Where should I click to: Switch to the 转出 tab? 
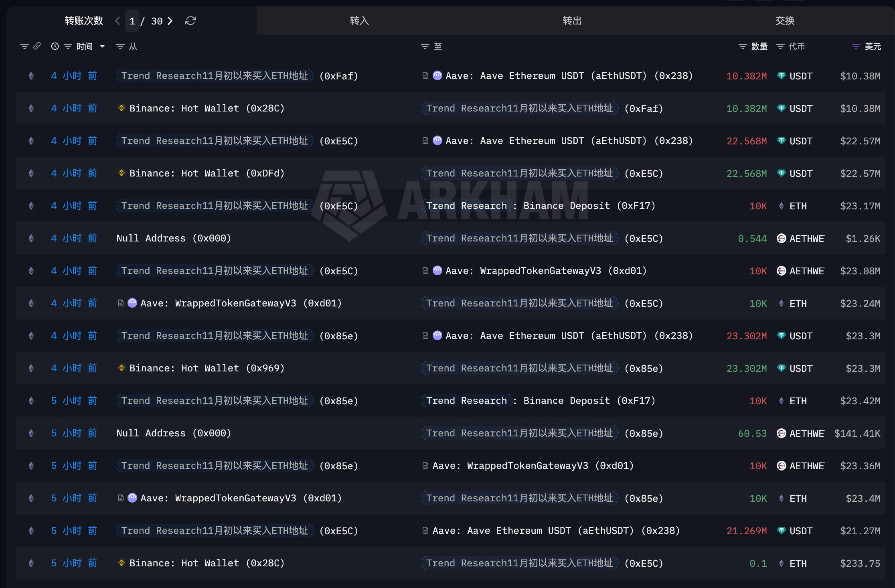tap(572, 21)
